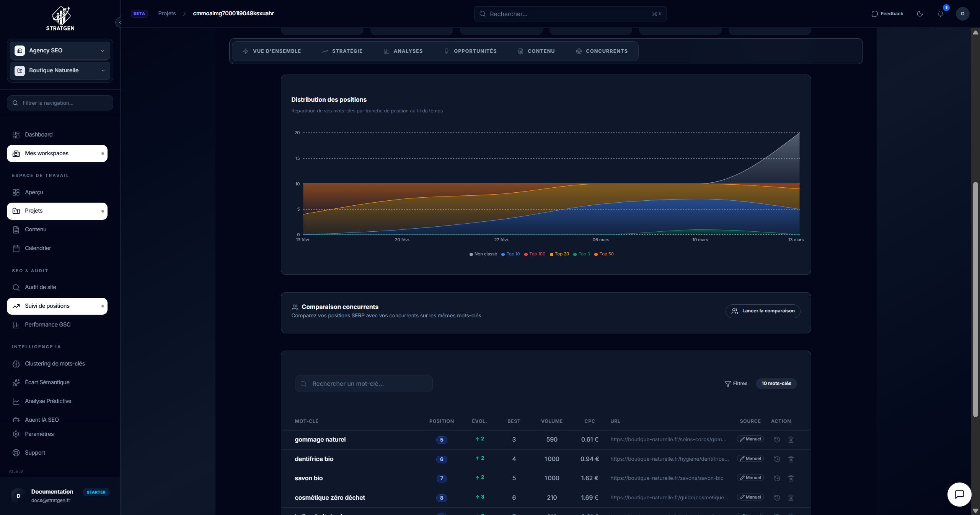980x515 pixels.
Task: Toggle Top 50 legend color dot
Action: point(596,255)
